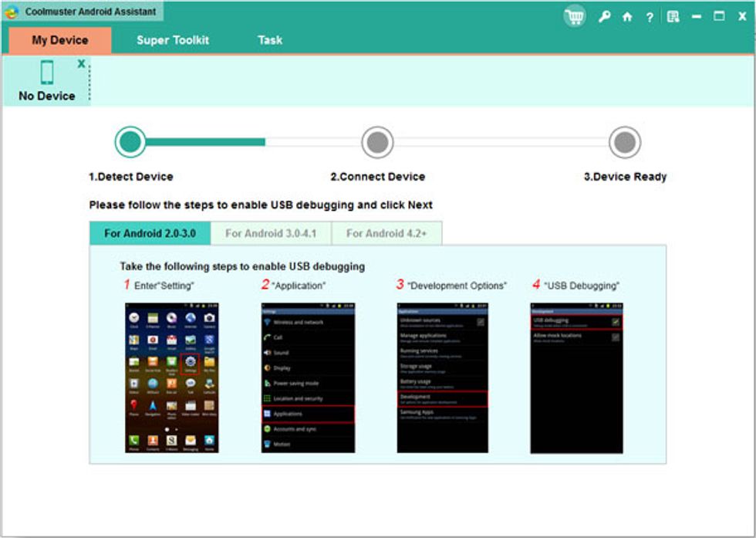756x538 pixels.
Task: Open the For Android 4.2+ tab
Action: click(388, 232)
